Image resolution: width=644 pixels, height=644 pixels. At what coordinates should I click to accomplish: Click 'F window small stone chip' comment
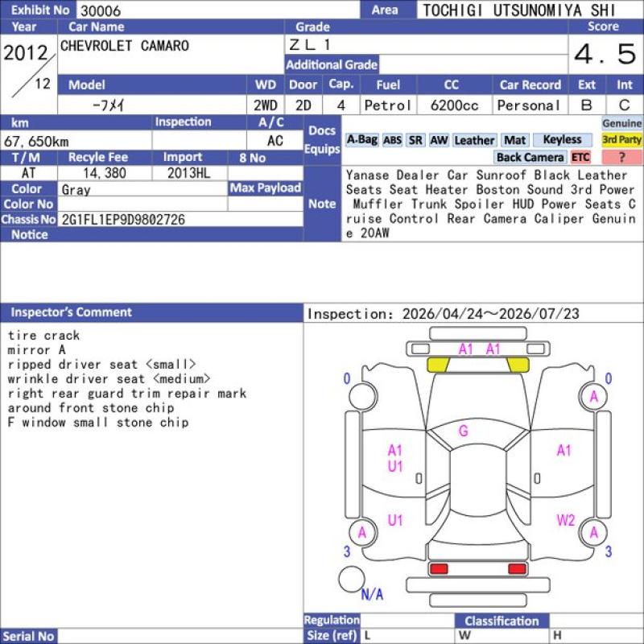pyautogui.click(x=98, y=422)
